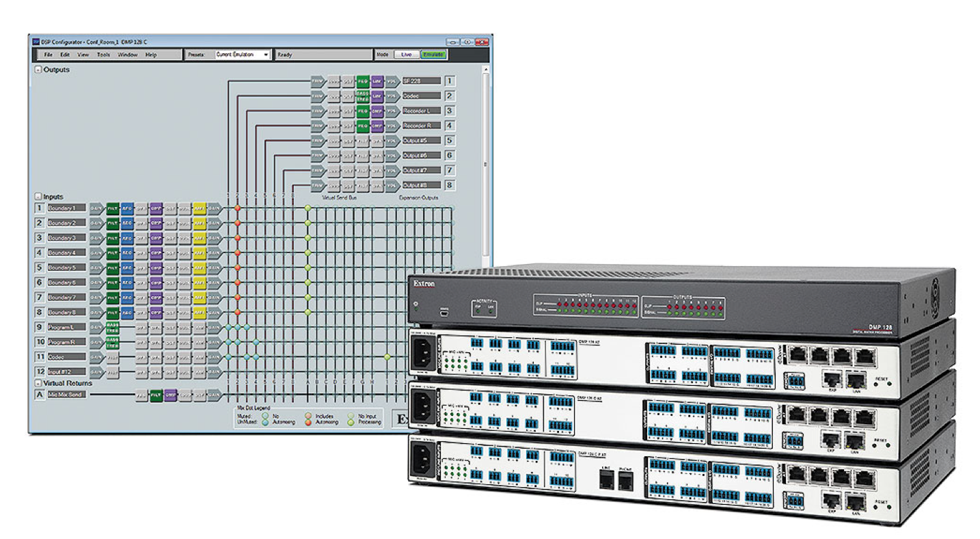Open the purple CMP block on Boundary 2

[156, 223]
